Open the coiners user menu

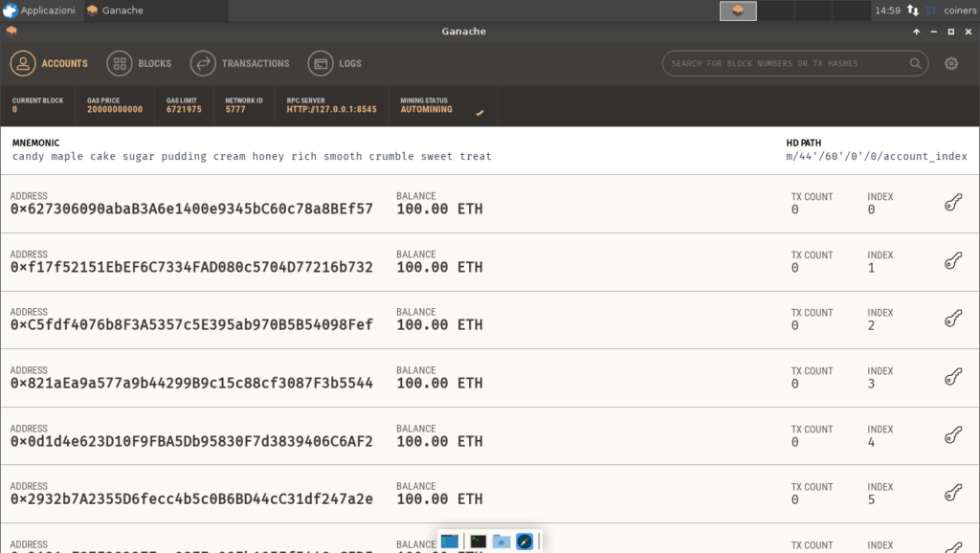(960, 11)
